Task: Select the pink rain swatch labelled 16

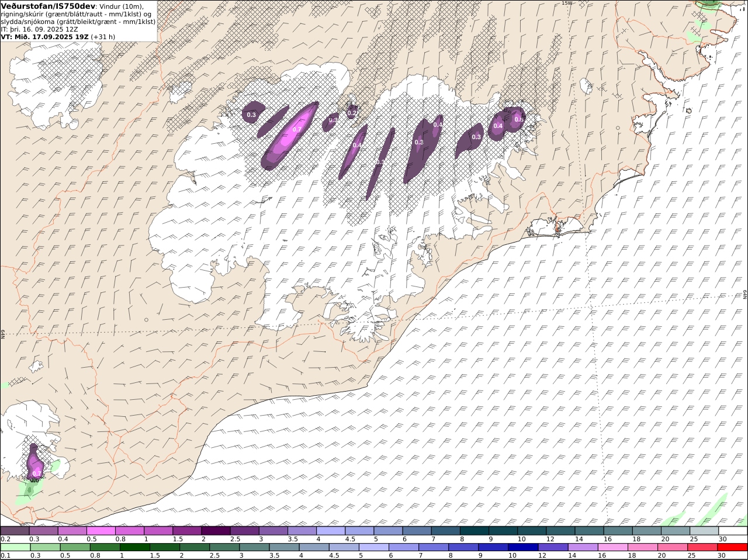Action: 612,548
